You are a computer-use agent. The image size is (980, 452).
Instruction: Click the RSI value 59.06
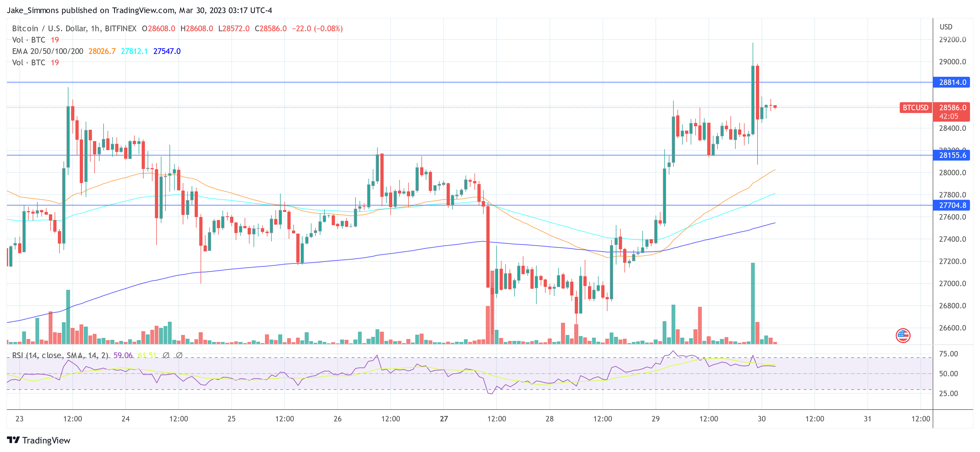(x=123, y=355)
